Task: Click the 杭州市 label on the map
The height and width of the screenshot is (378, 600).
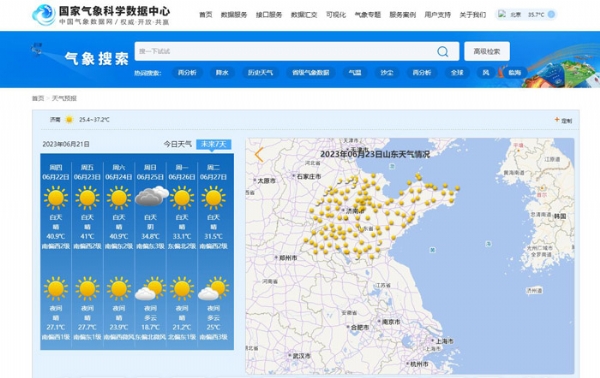Action: (419, 364)
